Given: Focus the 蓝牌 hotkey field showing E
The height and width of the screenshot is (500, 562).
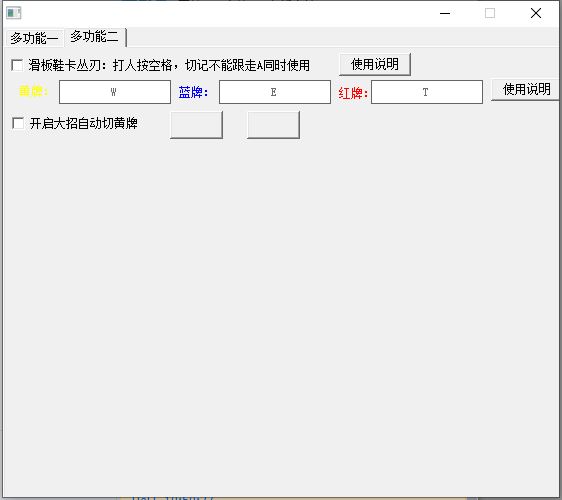Looking at the screenshot, I should click(275, 92).
